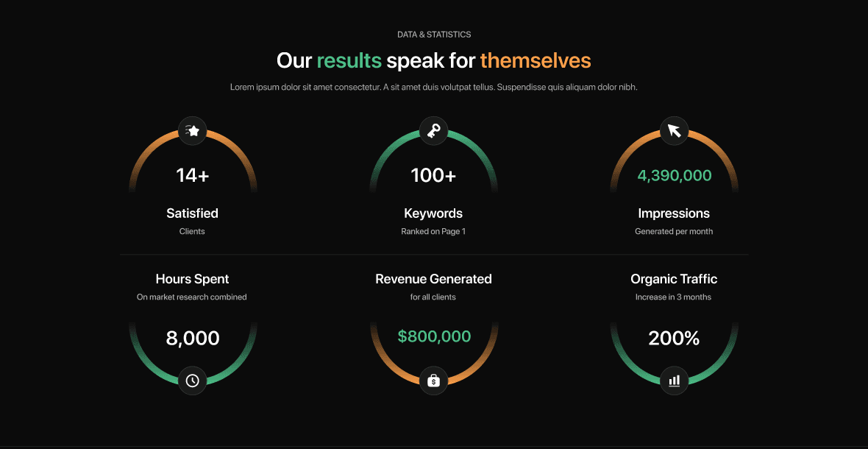Click the 14+ statistic number

(x=193, y=175)
